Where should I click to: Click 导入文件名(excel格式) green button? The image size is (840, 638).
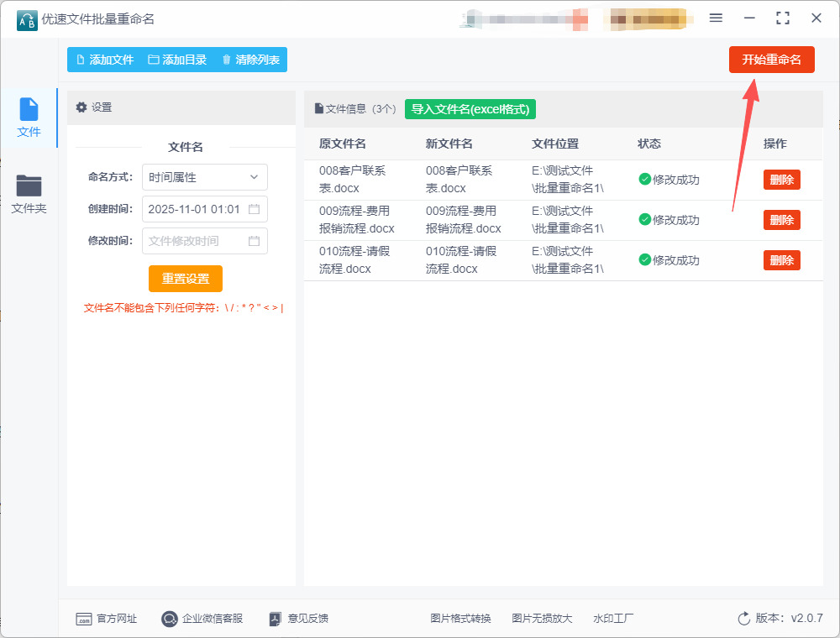coord(470,109)
